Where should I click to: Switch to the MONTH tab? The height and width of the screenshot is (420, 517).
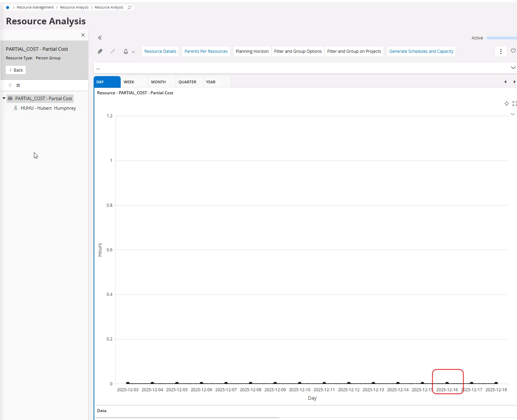tap(162, 82)
